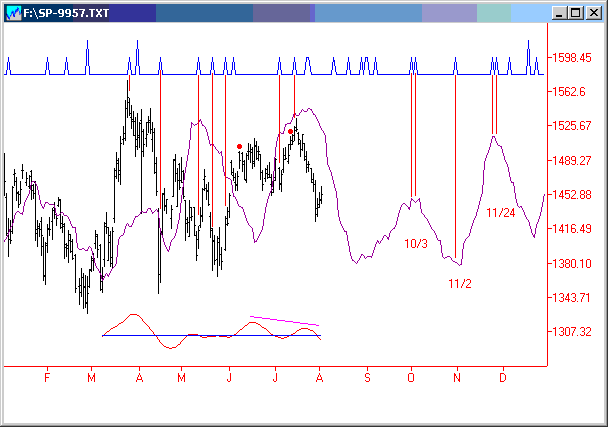Click the left red dot marker on chart

[239, 146]
